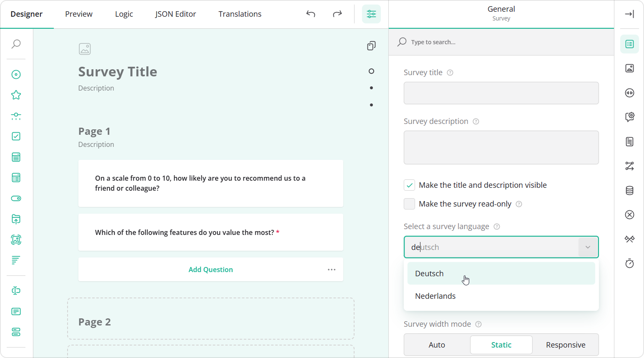Open the toolbox search magnifier

16,44
